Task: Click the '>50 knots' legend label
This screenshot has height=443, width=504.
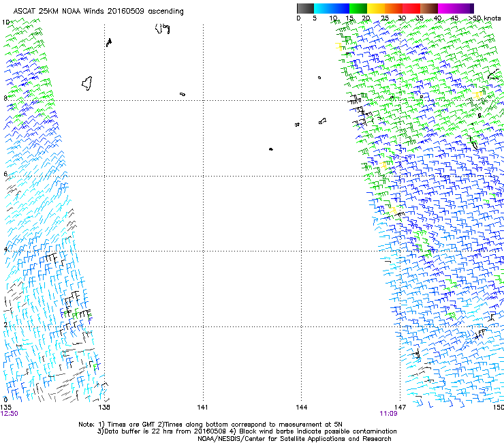Action: [x=485, y=18]
